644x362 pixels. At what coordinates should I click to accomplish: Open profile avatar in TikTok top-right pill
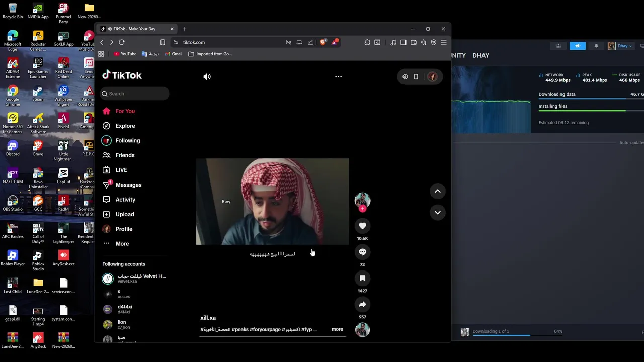pos(432,77)
